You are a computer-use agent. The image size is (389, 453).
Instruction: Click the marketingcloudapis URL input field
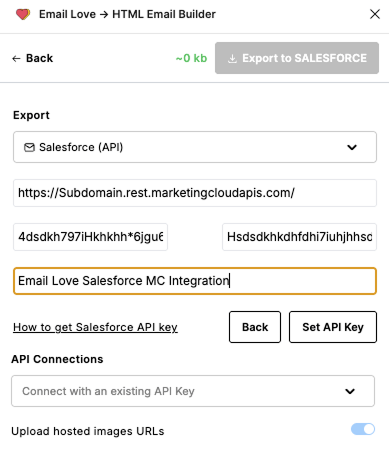coord(195,193)
